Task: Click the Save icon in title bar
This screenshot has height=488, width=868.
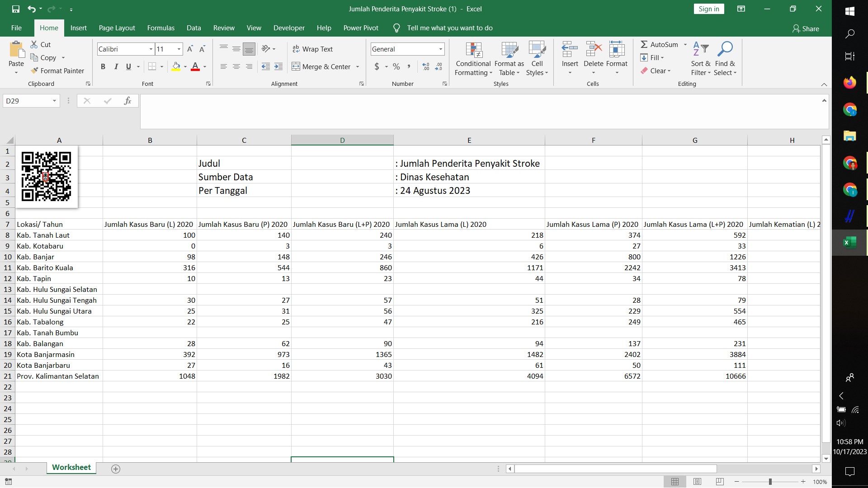Action: pos(16,9)
